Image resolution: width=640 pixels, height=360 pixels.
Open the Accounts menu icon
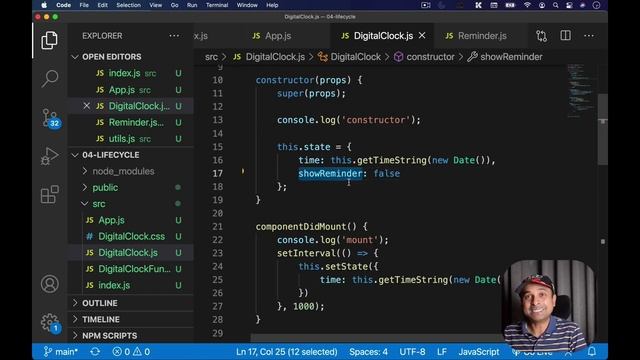[49, 284]
